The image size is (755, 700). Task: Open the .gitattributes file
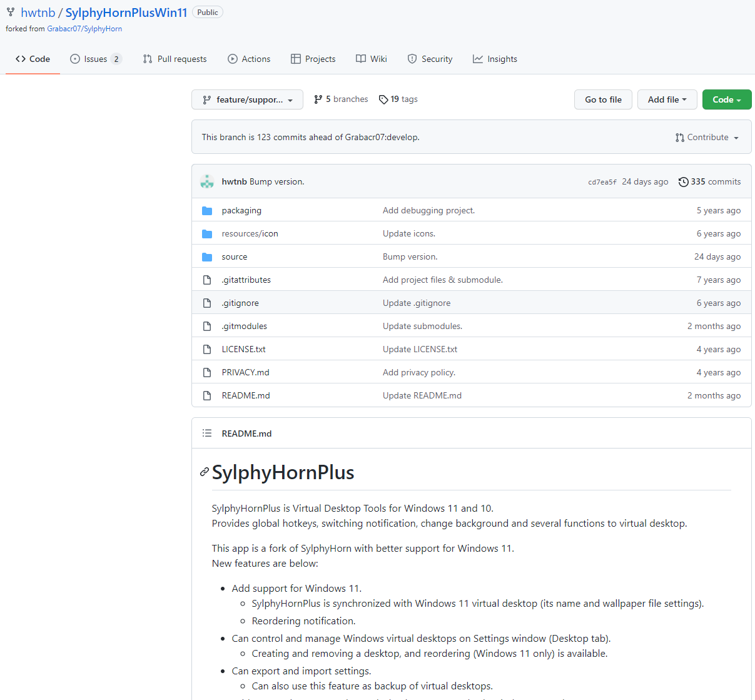pos(246,280)
